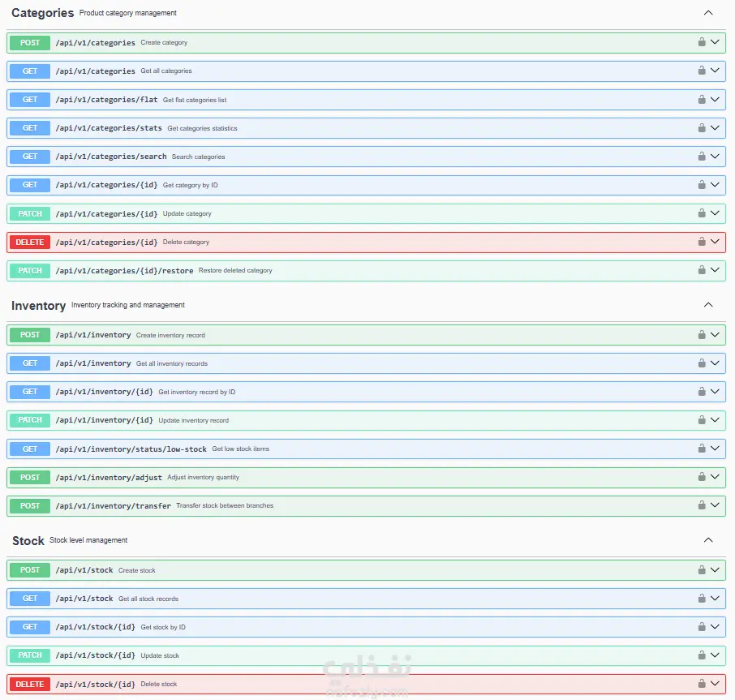Expand Get low stock items chevron
735x700 pixels.
pos(715,448)
